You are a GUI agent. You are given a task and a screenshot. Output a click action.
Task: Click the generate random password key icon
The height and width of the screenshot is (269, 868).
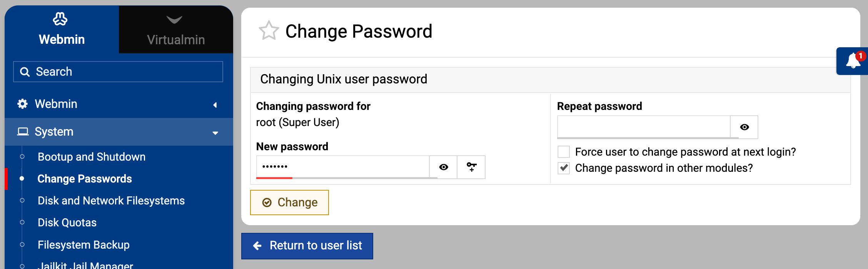point(471,167)
